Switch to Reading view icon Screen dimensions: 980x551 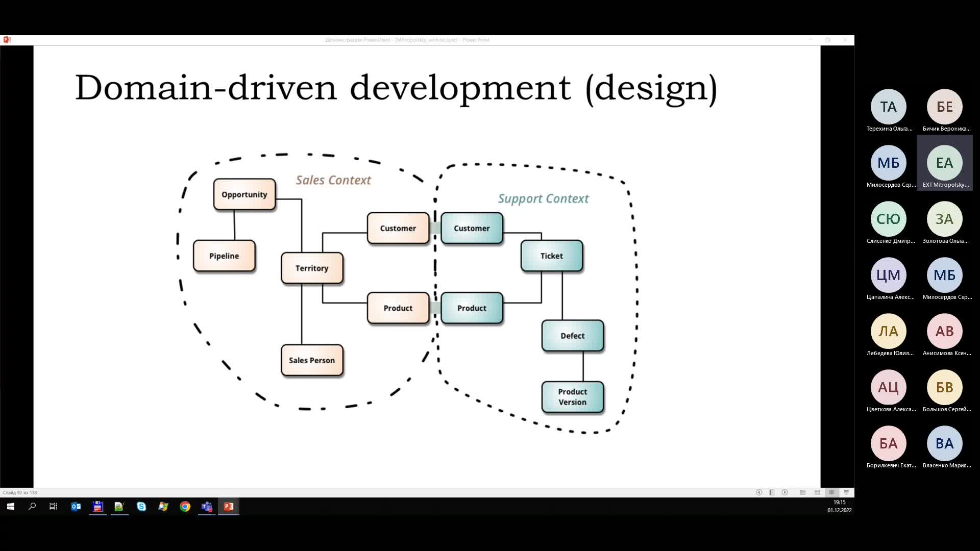831,492
